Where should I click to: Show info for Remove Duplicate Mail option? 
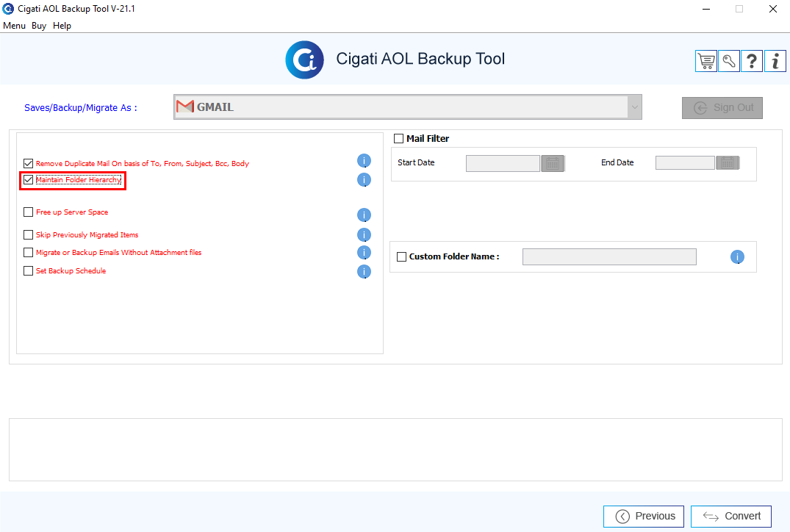364,161
